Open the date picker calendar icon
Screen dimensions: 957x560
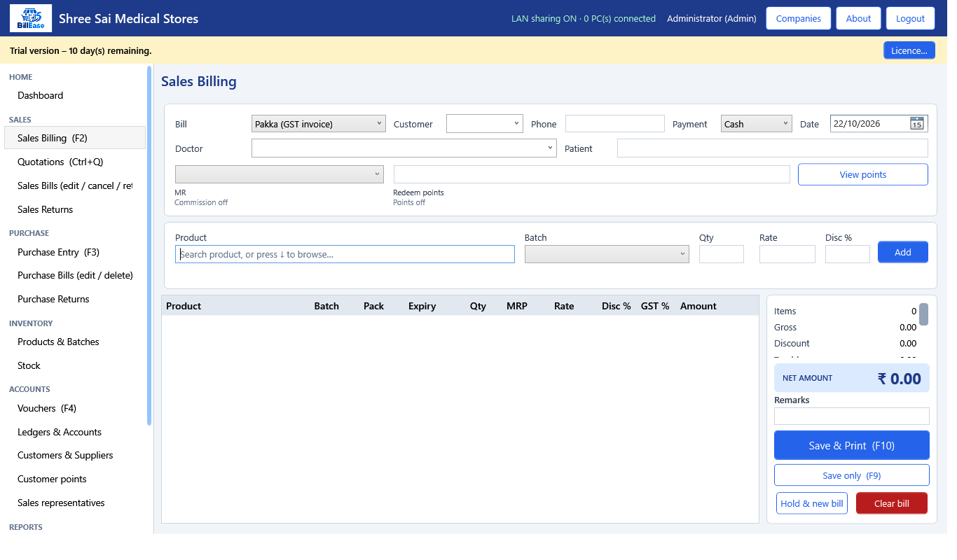click(x=916, y=124)
